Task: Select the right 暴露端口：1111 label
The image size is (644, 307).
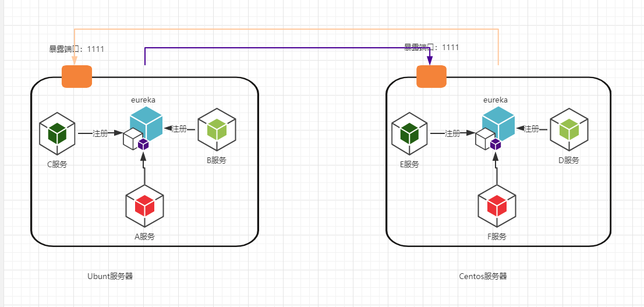Action: pos(431,47)
